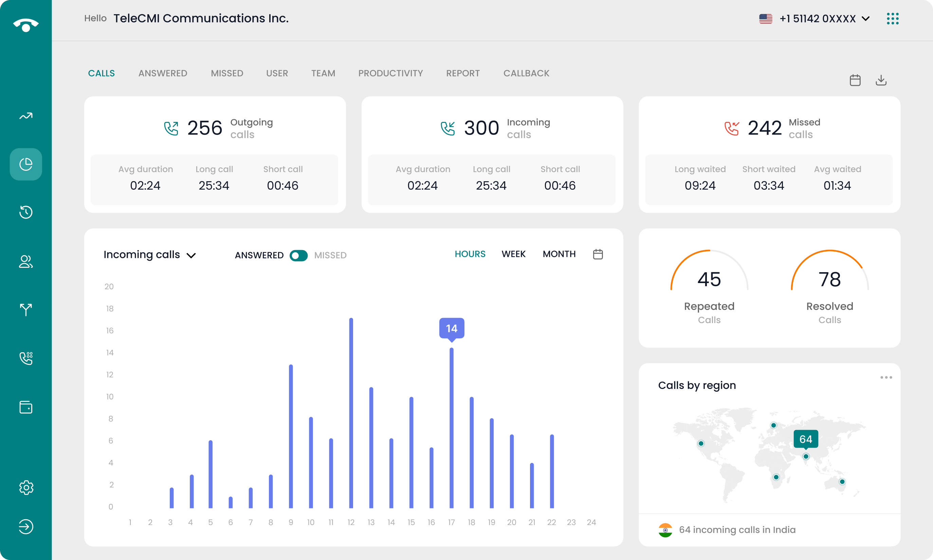Viewport: 933px width, 560px height.
Task: Switch to the PRODUCTIVITY tab
Action: [391, 73]
